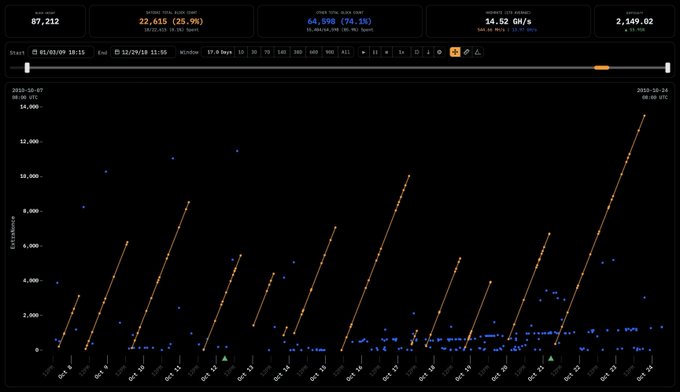The image size is (680, 392).
Task: Click the 87,212 block height card
Action: coord(45,21)
